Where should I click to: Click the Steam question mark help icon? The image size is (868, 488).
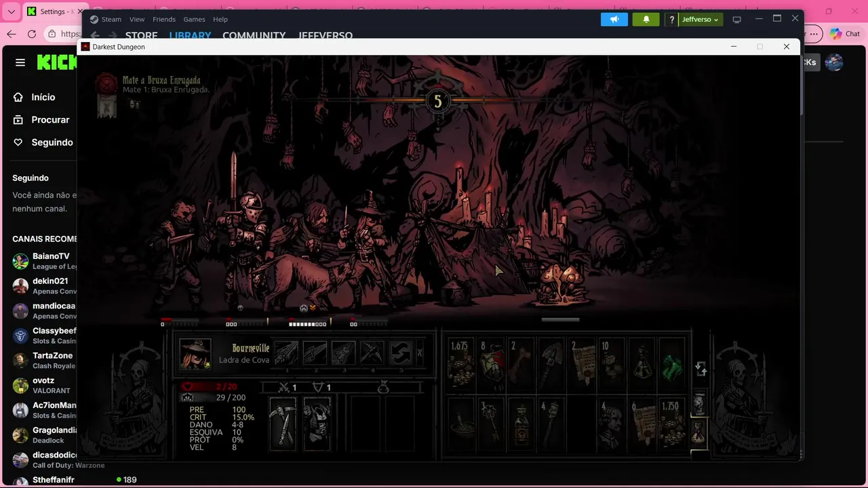[x=671, y=19]
